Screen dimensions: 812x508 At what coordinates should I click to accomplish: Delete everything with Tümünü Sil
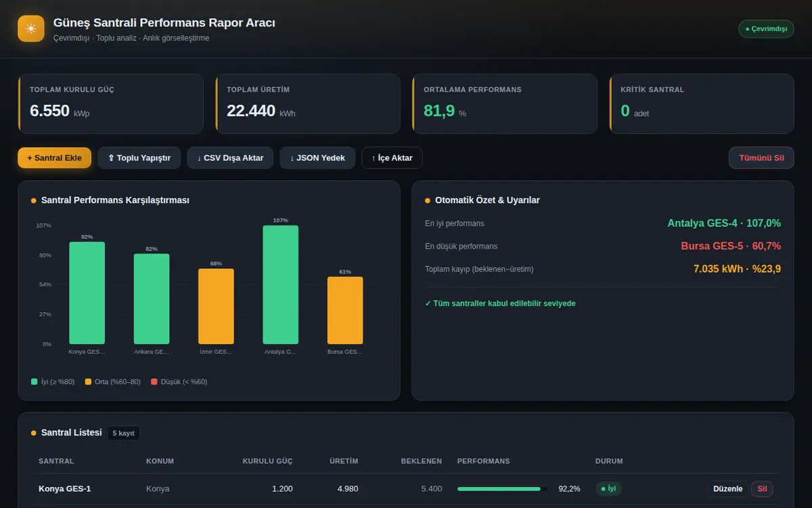tap(761, 158)
